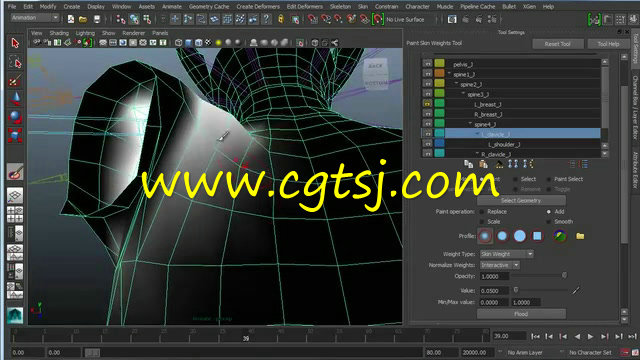This screenshot has height=360, width=640.
Task: Click the Flood button
Action: 521,314
